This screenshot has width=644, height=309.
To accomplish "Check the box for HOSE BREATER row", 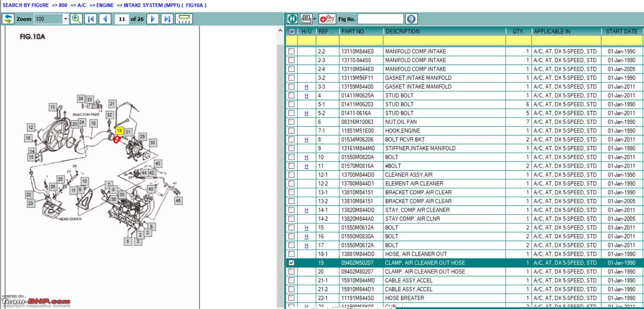I will pyautogui.click(x=292, y=298).
